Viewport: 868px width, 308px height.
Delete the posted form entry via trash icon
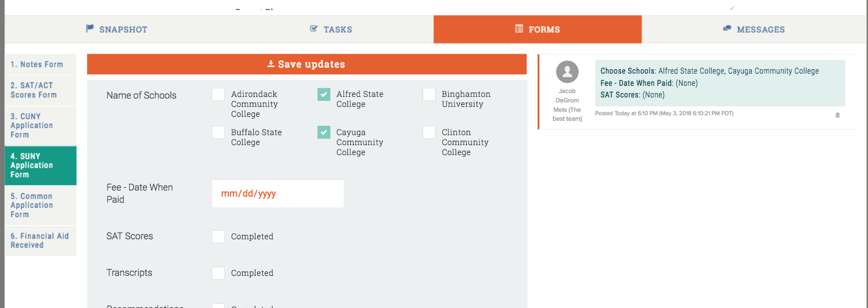(x=837, y=115)
